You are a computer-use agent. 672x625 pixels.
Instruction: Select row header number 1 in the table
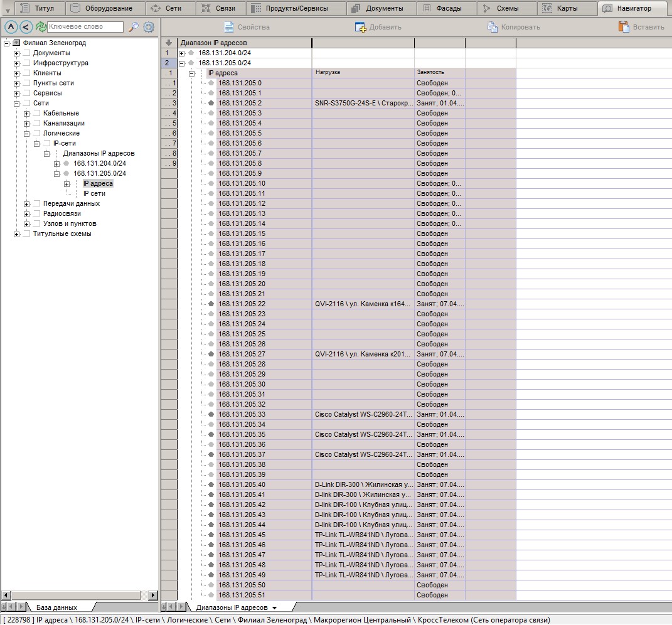[169, 53]
